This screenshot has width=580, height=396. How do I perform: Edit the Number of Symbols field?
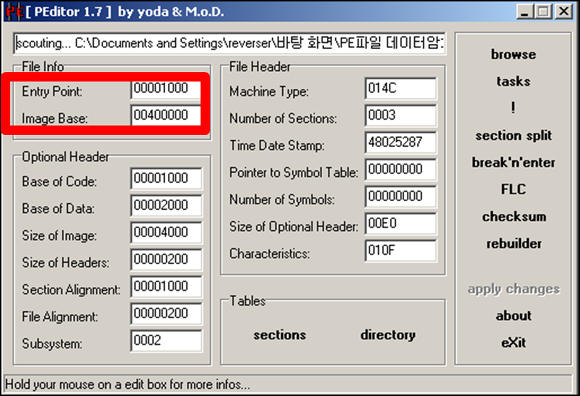pos(401,196)
